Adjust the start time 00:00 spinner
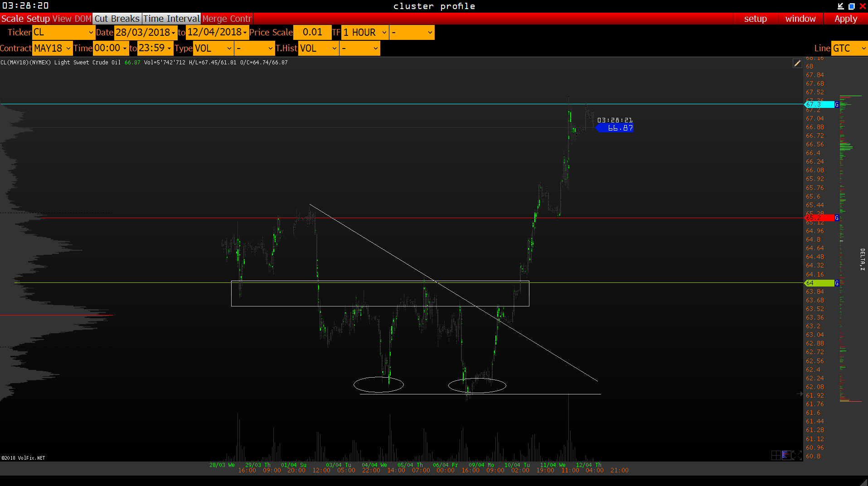The height and width of the screenshot is (486, 868). [111, 49]
